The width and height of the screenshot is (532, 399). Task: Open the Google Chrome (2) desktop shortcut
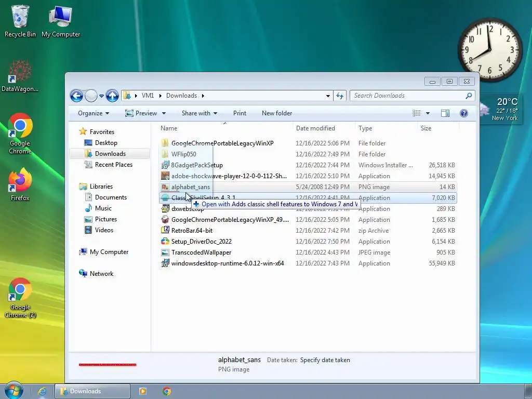20,298
